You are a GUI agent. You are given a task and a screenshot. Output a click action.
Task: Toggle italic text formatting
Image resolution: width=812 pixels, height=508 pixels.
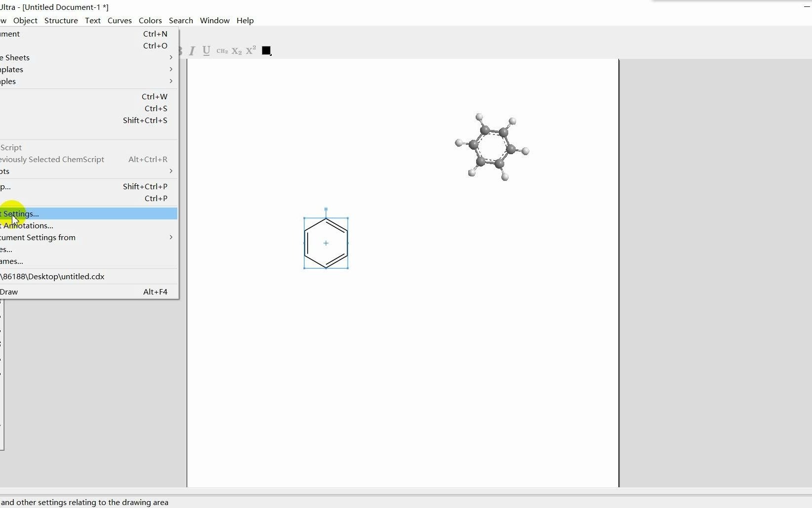[192, 50]
